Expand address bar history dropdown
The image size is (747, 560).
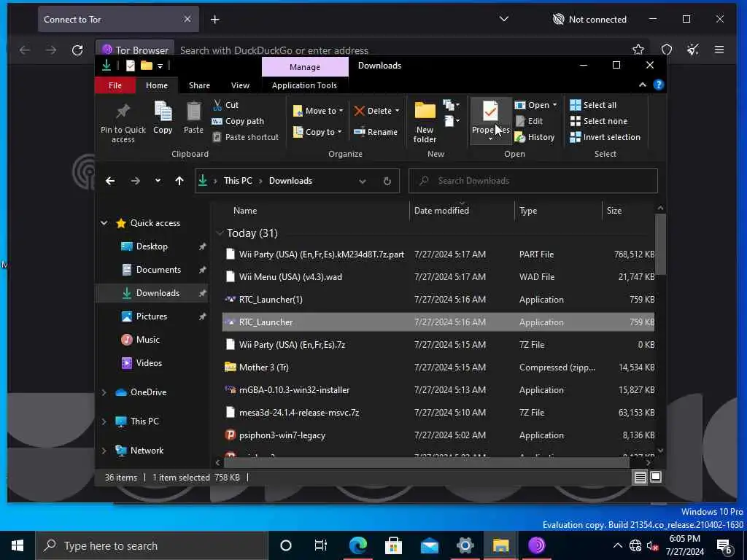pos(363,181)
